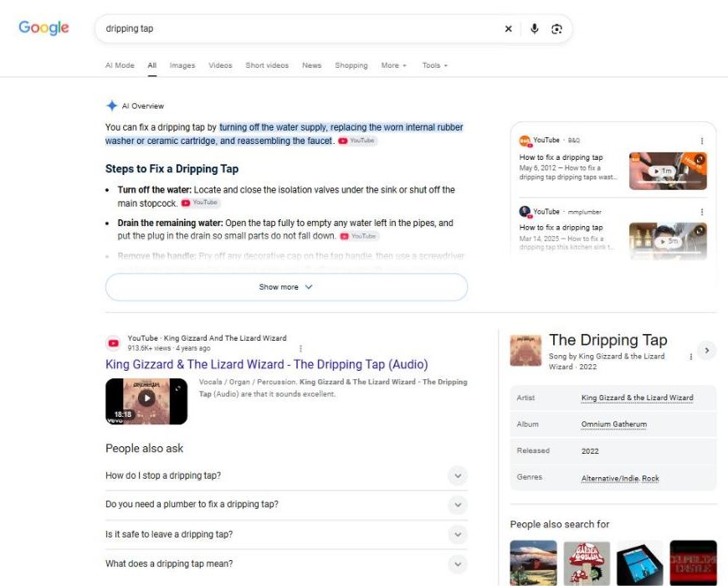
Task: Open King Gizzard The Dripping Tap (Audio) link
Action: pyautogui.click(x=266, y=364)
